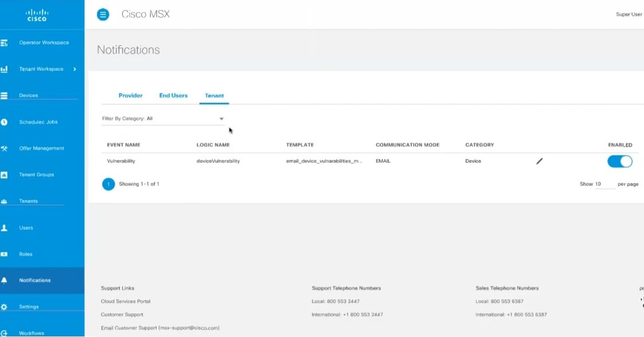The width and height of the screenshot is (644, 337).
Task: Open the Settings menu item
Action: tap(29, 307)
